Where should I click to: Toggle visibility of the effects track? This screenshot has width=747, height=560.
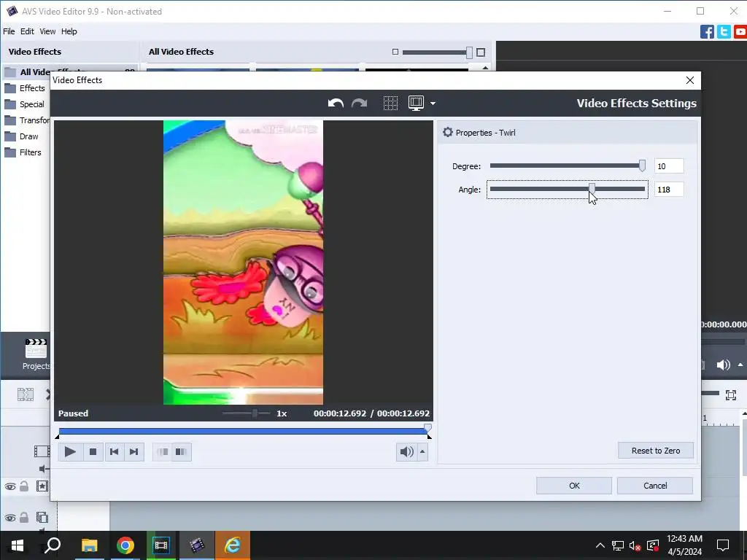click(10, 486)
